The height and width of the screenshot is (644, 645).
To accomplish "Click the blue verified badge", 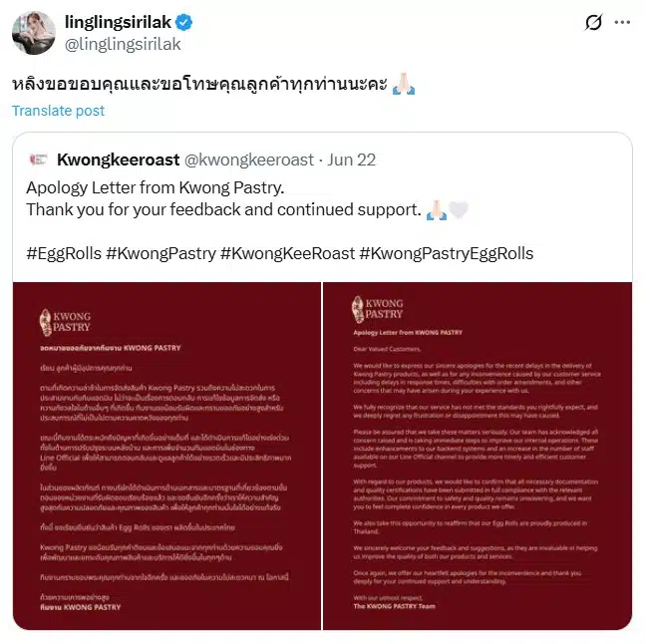I will pyautogui.click(x=183, y=22).
